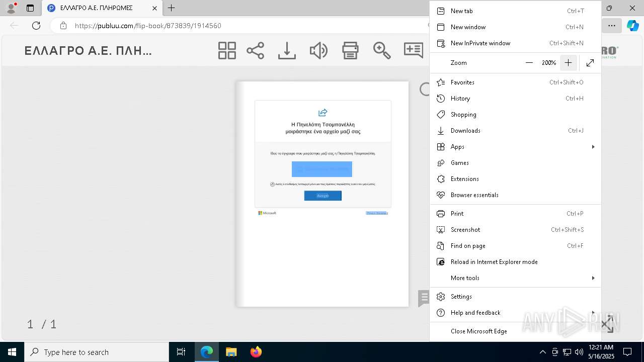Click the Edge taskbar icon
Viewport: 644px width, 362px height.
pos(207,352)
